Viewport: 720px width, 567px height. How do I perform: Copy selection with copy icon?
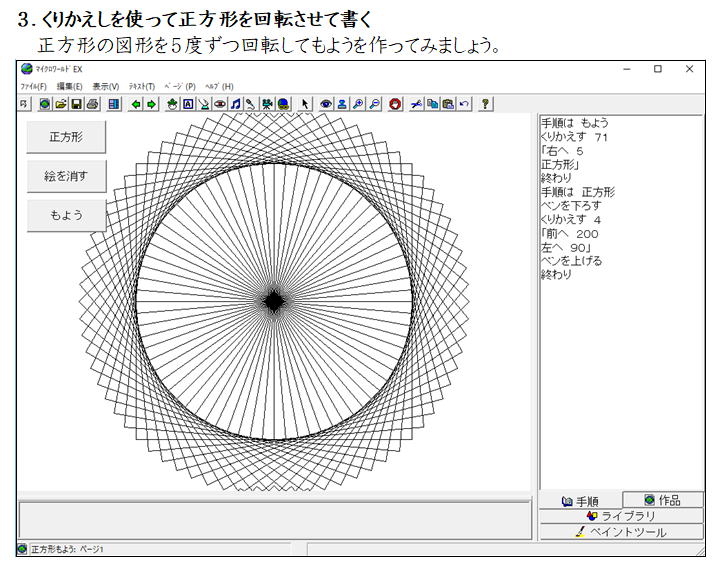pos(433,104)
